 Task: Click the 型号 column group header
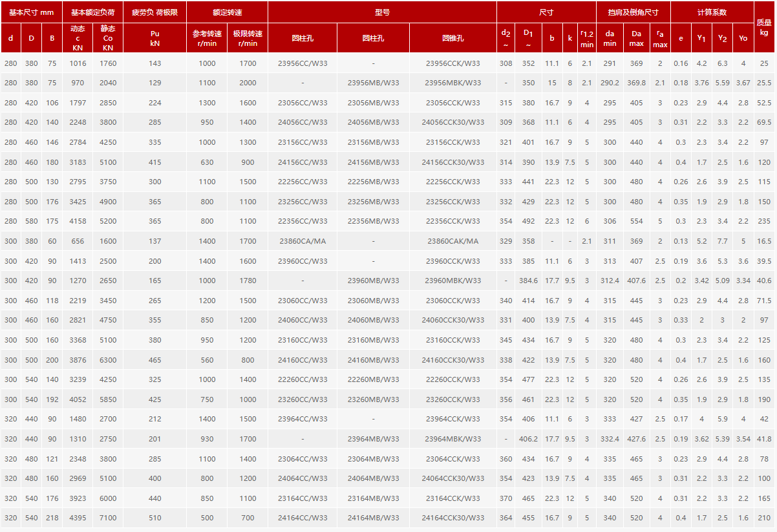click(382, 12)
